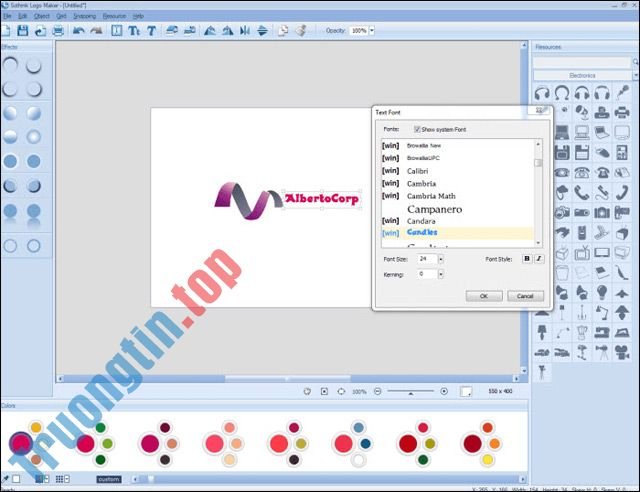Select the yellow swatch in the last palette
This screenshot has width=640, height=492.
click(x=487, y=460)
